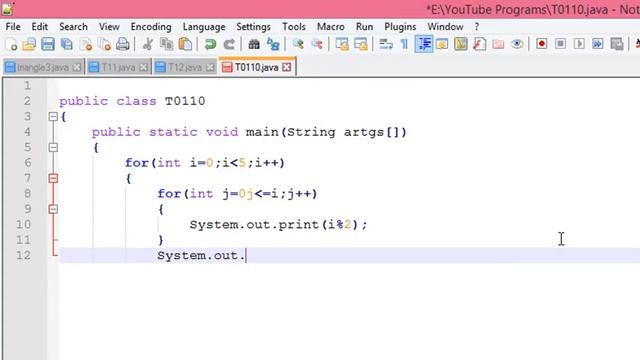This screenshot has width=640, height=360.
Task: Open the Macro menu
Action: point(331,27)
